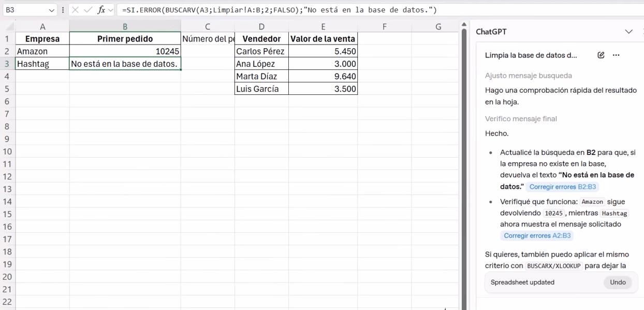The width and height of the screenshot is (644, 310).
Task: Select the 'Valor de la venta' header cell
Action: (323, 39)
